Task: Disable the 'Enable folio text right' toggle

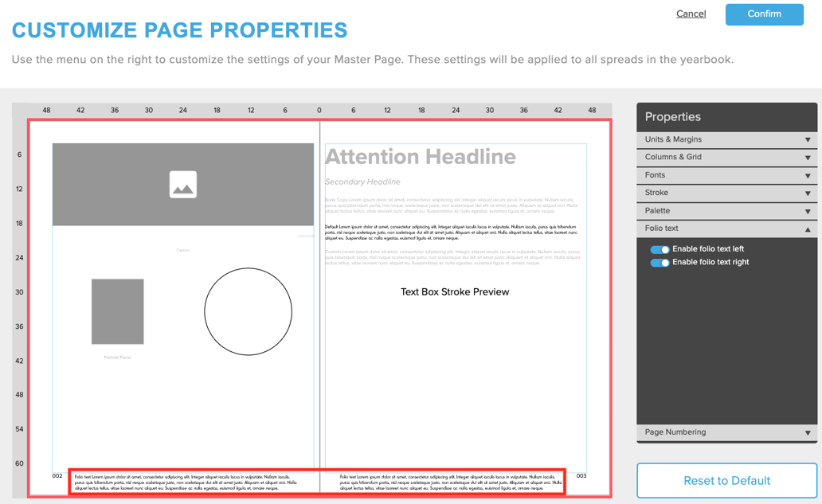Action: point(660,262)
